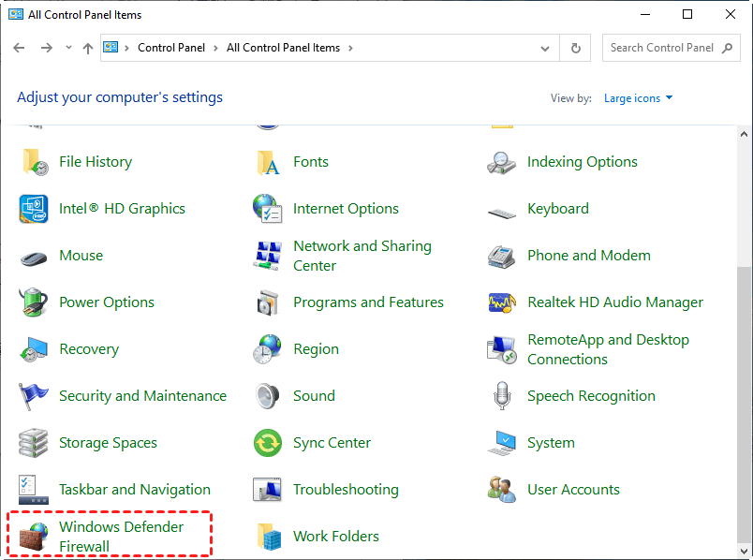Open the Sync Center icon
753x560 pixels.
pyautogui.click(x=268, y=443)
